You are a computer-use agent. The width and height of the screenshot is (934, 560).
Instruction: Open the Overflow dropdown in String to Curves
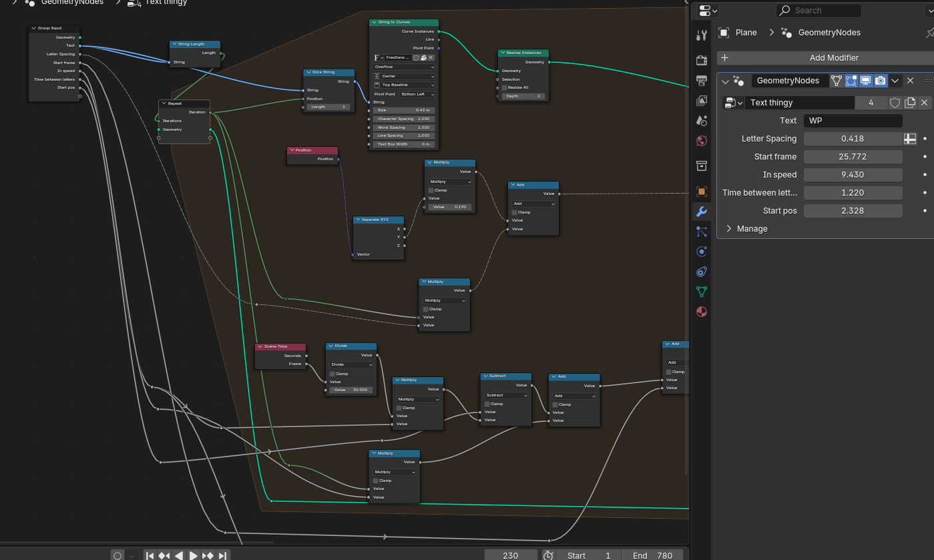[x=404, y=67]
